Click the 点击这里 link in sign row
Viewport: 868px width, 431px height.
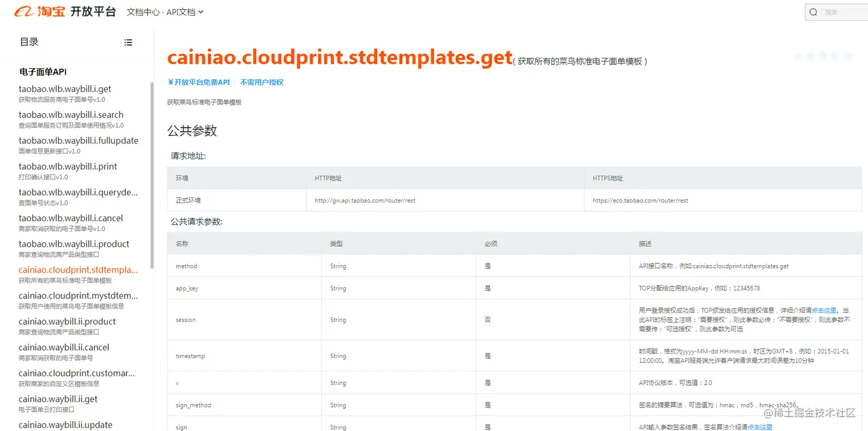pyautogui.click(x=759, y=427)
